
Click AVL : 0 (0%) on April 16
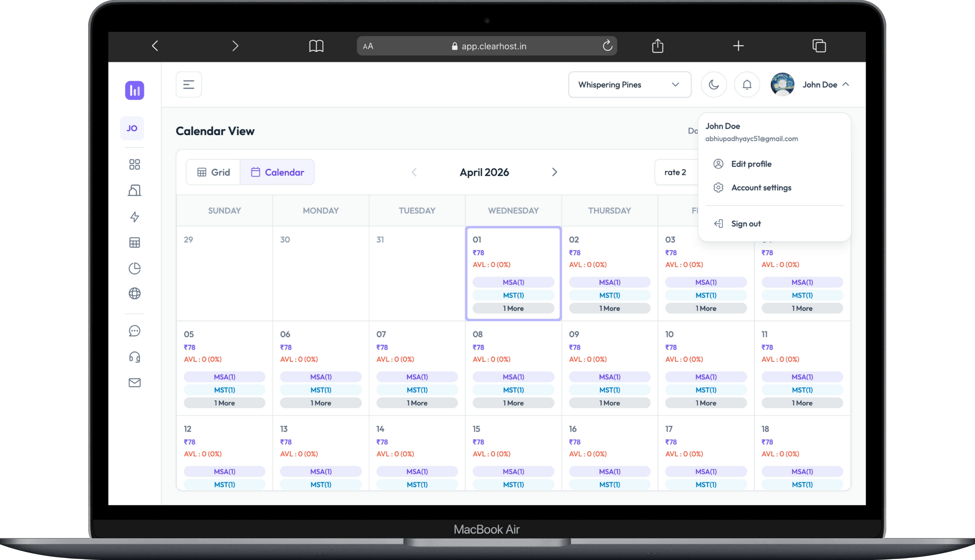pos(587,454)
